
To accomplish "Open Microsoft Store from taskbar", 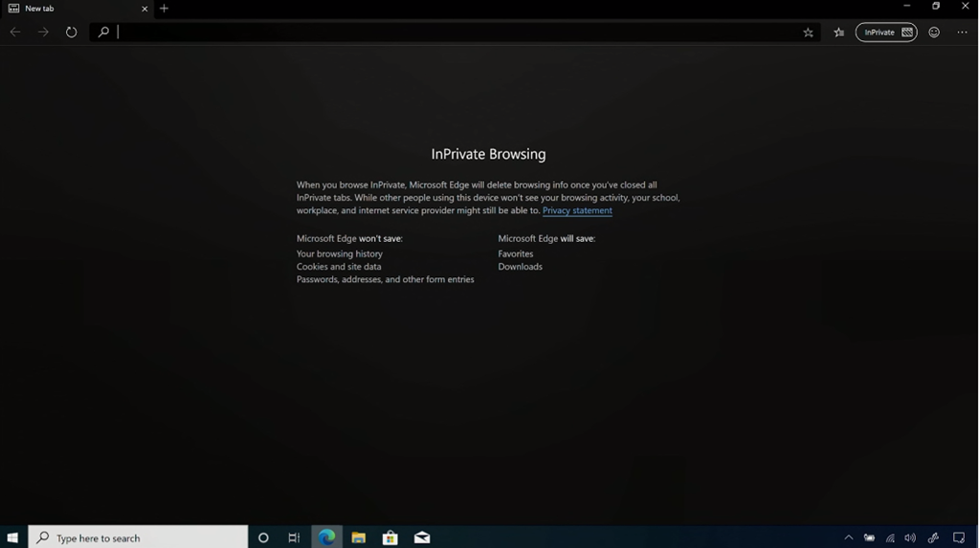I will 390,537.
